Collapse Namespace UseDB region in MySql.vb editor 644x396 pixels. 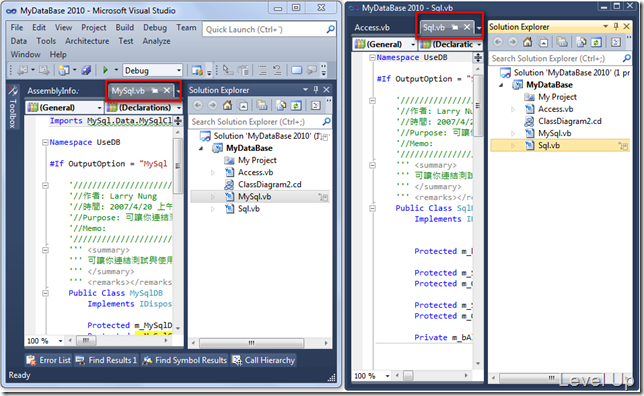(45, 143)
